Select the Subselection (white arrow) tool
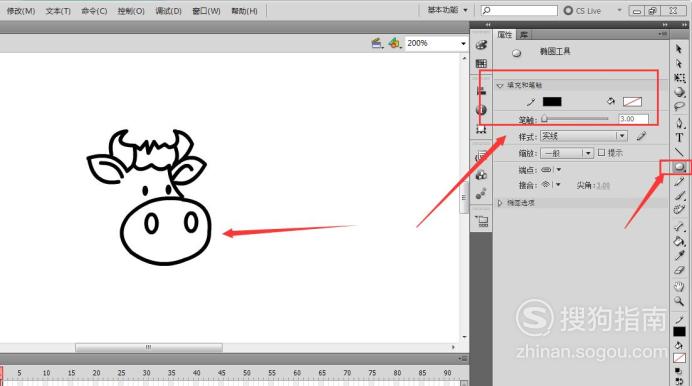Image resolution: width=692 pixels, height=386 pixels. click(x=679, y=64)
